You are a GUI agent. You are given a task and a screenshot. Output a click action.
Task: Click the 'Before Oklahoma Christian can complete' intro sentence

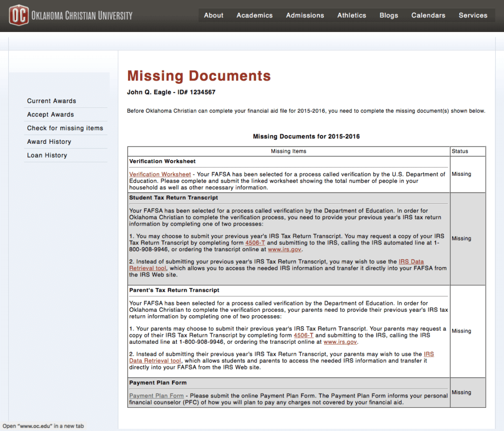coord(306,111)
